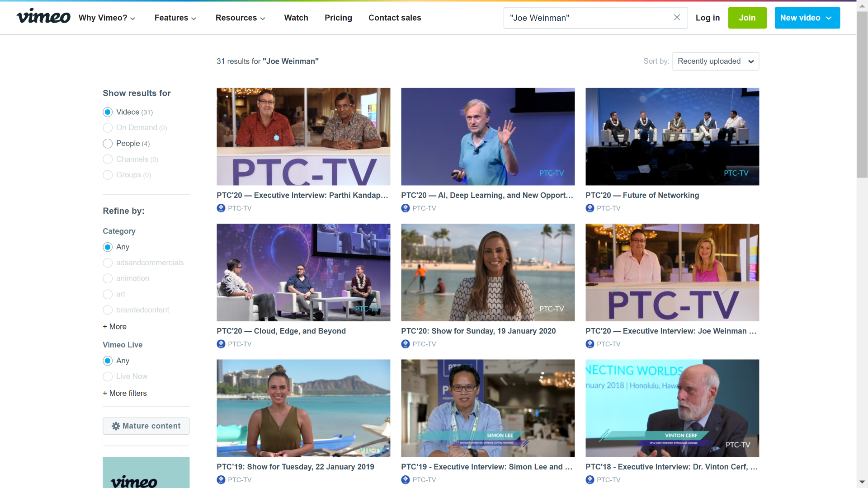Go to the Watch page
Image resolution: width=868 pixels, height=488 pixels.
pyautogui.click(x=296, y=18)
